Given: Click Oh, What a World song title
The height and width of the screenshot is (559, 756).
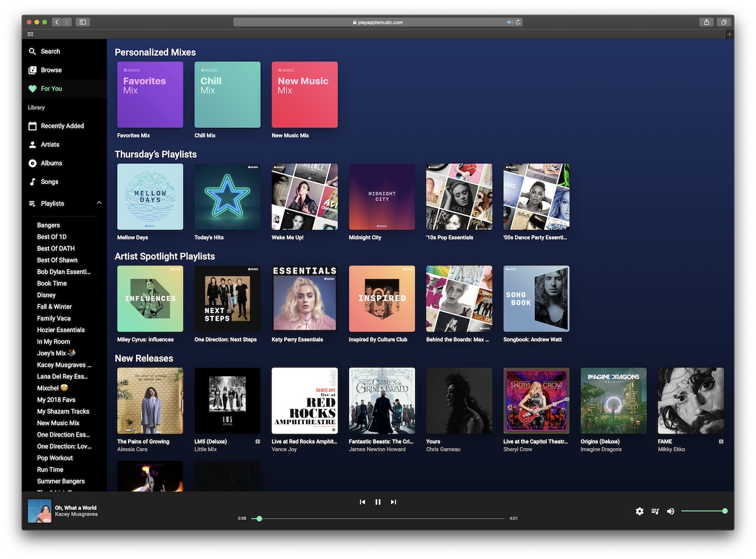Looking at the screenshot, I should pos(76,508).
